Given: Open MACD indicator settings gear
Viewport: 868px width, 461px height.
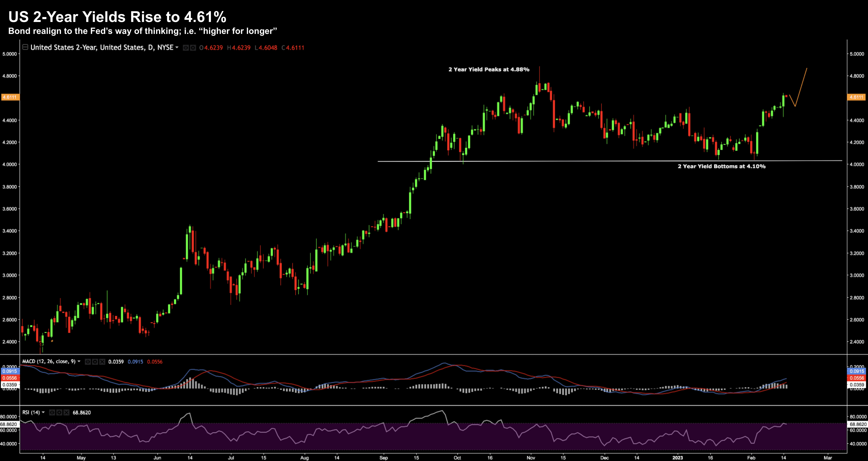Looking at the screenshot, I should 95,362.
